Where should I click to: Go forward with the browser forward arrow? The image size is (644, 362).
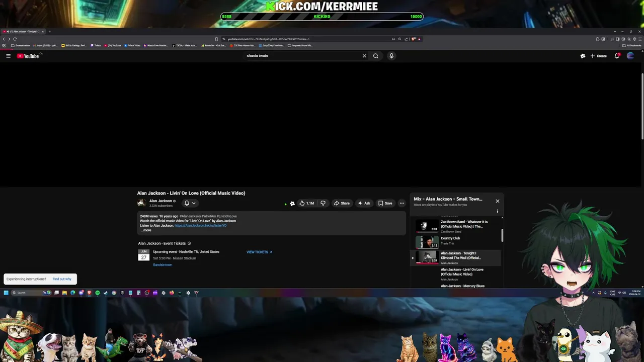coord(9,39)
